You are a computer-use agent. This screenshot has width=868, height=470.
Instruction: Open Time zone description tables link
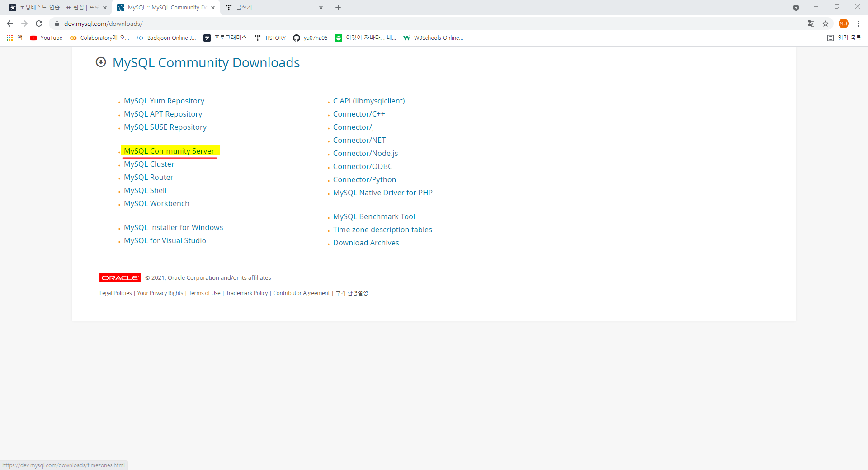click(382, 230)
